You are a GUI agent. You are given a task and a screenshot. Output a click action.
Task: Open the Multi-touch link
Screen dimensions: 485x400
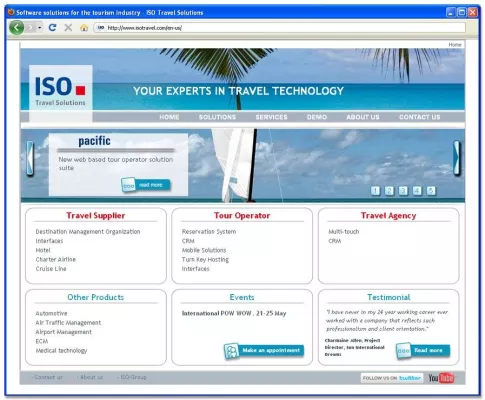tap(344, 232)
